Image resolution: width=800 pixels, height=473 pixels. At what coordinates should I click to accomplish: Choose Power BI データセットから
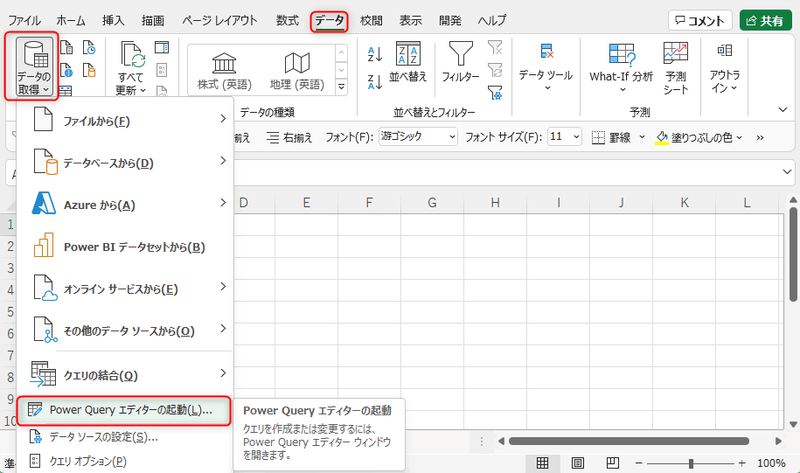pos(124,247)
